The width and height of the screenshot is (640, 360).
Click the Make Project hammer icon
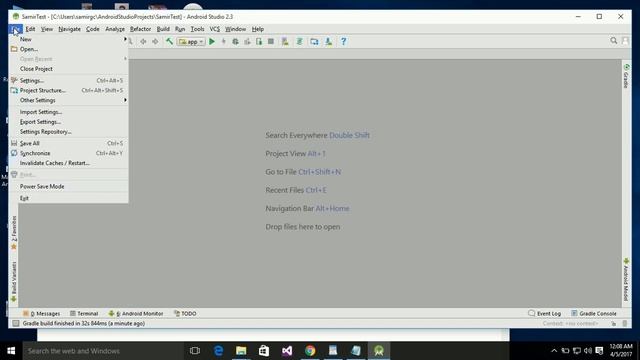click(169, 41)
